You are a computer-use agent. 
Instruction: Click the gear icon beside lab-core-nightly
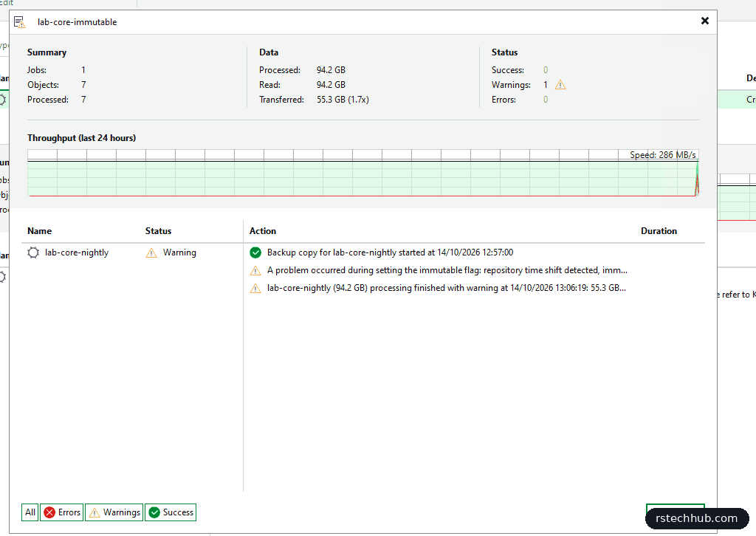coord(32,252)
